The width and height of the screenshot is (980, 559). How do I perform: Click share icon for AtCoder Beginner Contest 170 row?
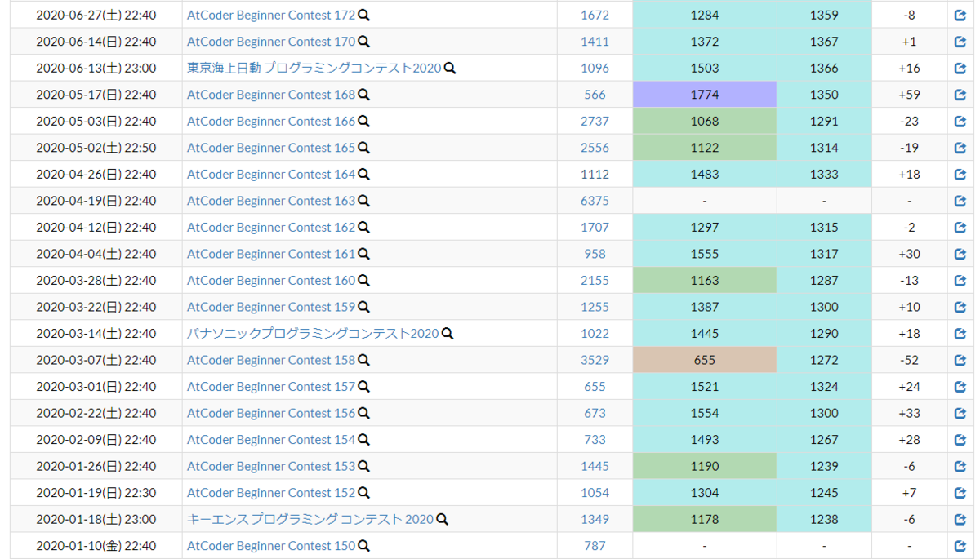click(x=960, y=42)
